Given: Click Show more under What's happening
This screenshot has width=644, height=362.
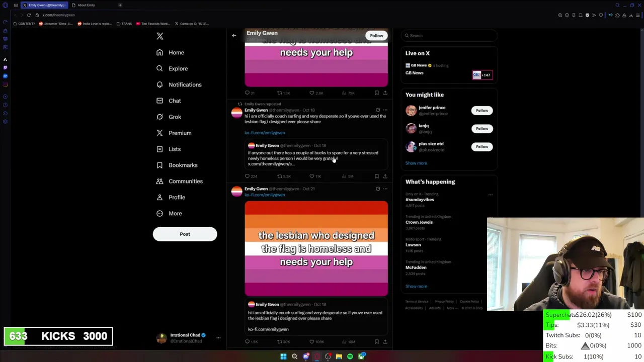Looking at the screenshot, I should 416,286.
